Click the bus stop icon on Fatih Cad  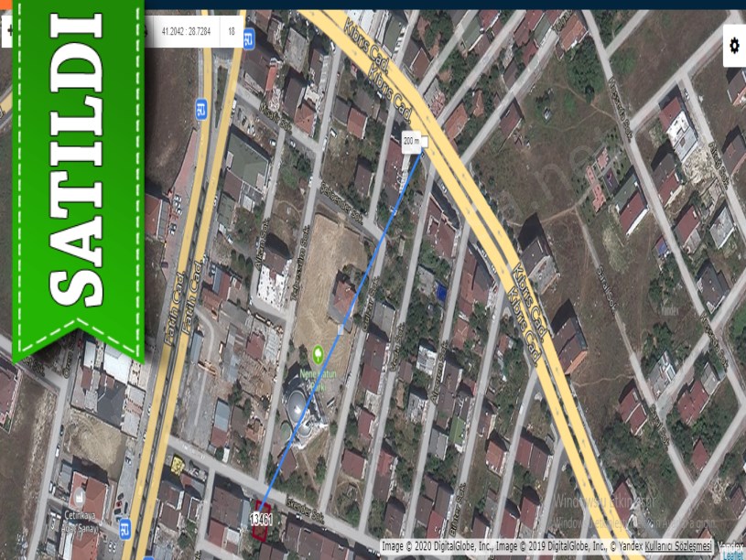200,111
